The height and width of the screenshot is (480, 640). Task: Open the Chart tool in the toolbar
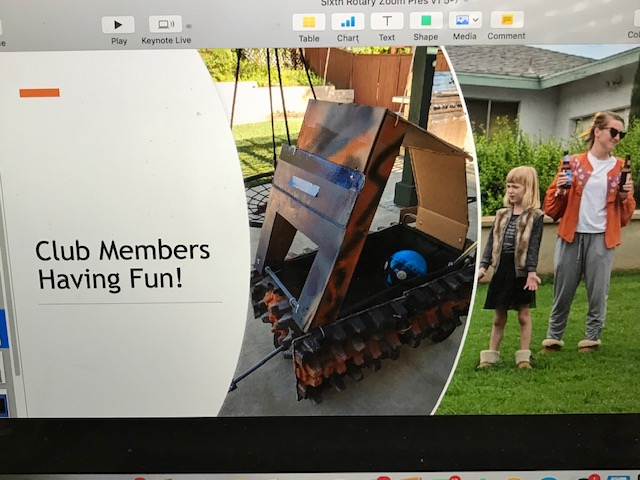pos(347,21)
